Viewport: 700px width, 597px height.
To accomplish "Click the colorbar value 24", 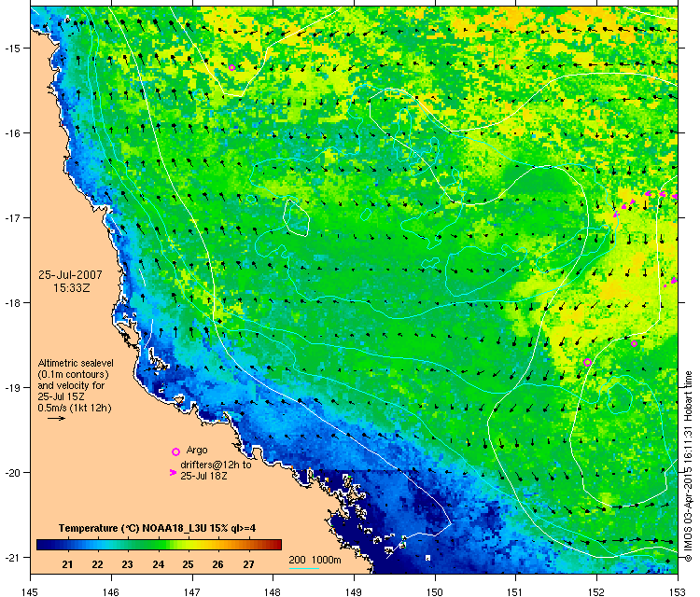I will pos(158,564).
